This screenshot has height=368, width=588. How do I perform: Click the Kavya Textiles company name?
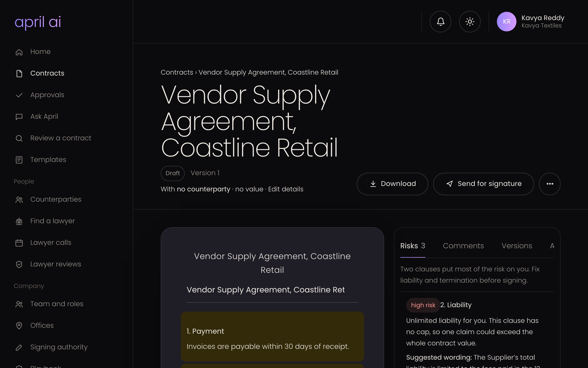click(x=541, y=26)
